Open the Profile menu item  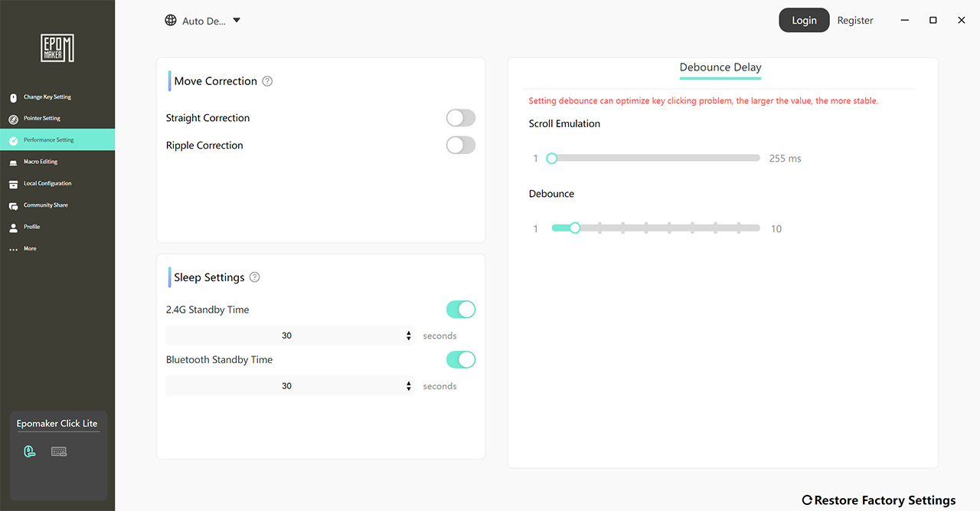(57, 228)
